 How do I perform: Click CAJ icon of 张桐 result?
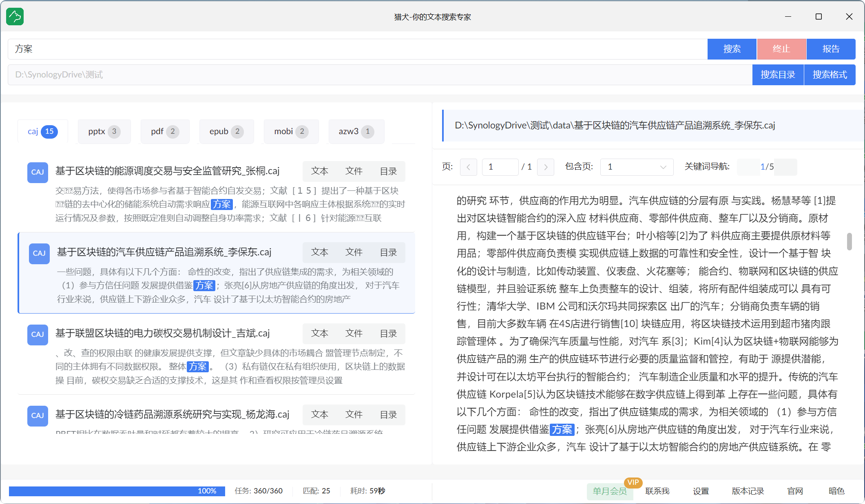[x=38, y=172]
